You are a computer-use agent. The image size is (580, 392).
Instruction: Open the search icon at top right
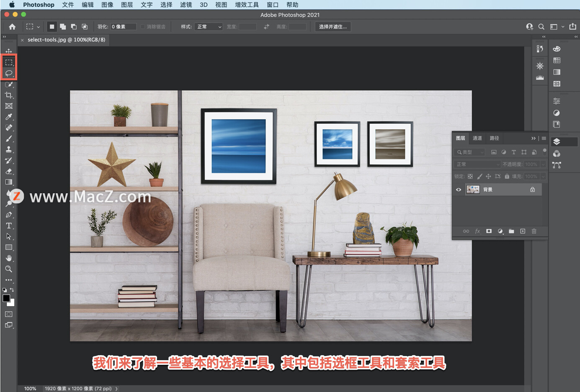tap(541, 27)
